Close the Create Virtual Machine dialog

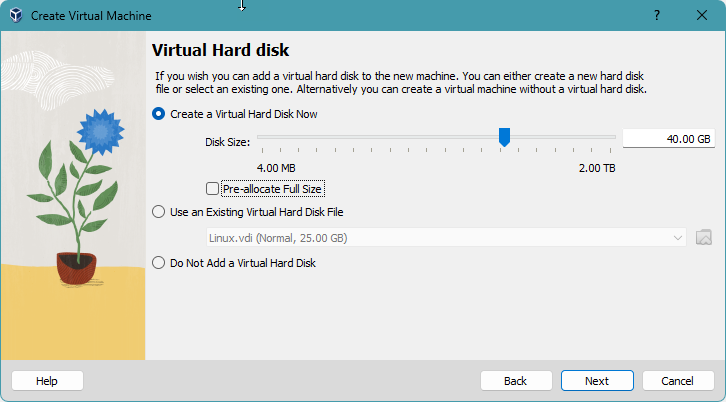tap(703, 16)
